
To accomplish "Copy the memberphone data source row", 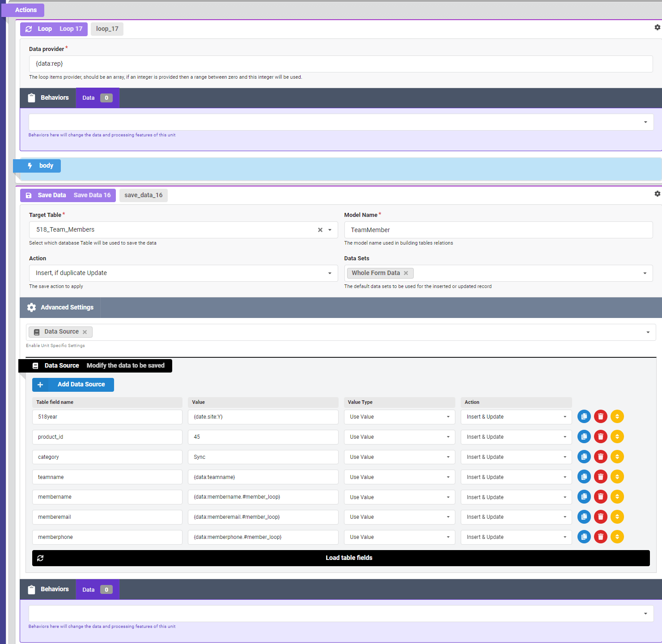I will (584, 537).
